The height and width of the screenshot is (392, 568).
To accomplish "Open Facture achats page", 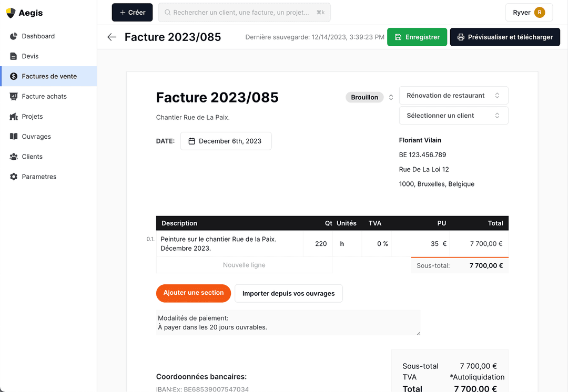I will (x=48, y=96).
